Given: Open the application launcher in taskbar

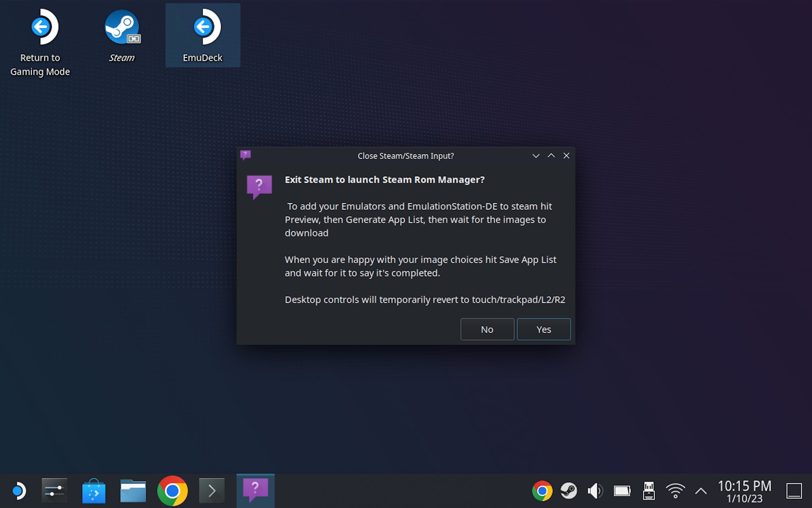Looking at the screenshot, I should tap(19, 491).
